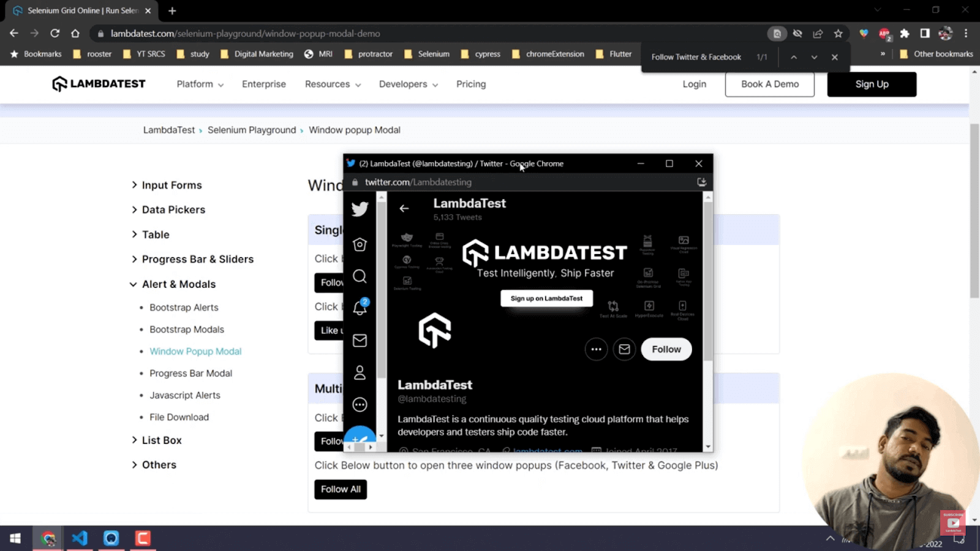Select Progress Bar Modal in sidebar

pos(190,373)
